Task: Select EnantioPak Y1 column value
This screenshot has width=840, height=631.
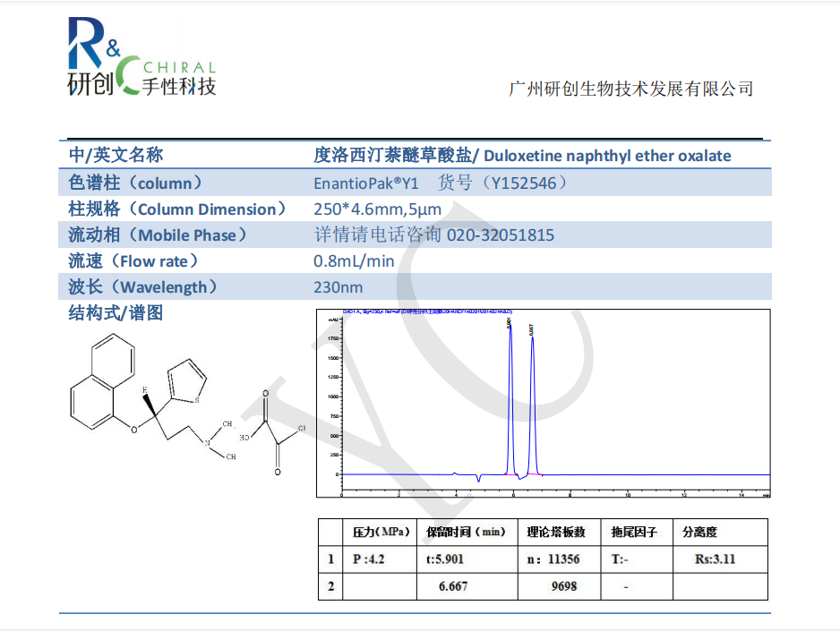Action: 366,183
